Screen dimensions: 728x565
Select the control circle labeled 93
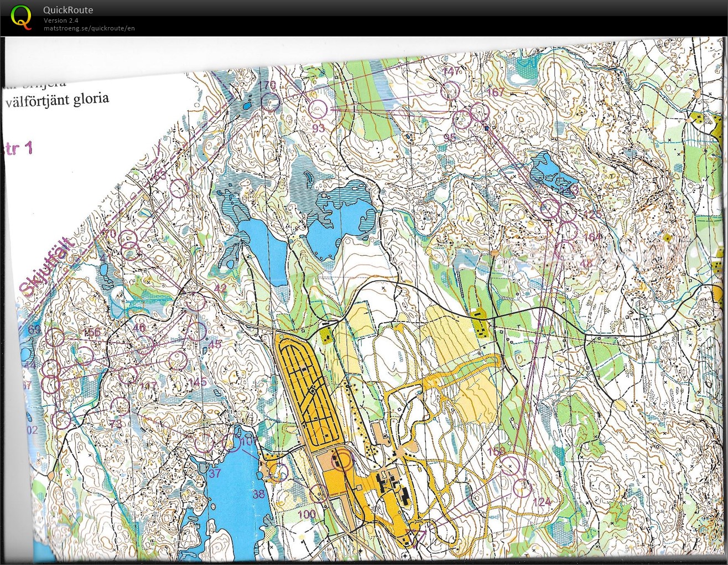pos(318,110)
